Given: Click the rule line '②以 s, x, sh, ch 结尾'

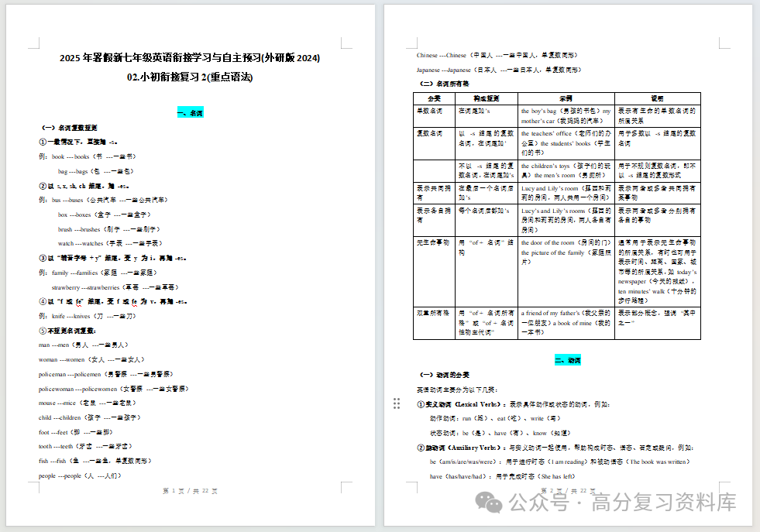Looking at the screenshot, I should tap(84, 186).
